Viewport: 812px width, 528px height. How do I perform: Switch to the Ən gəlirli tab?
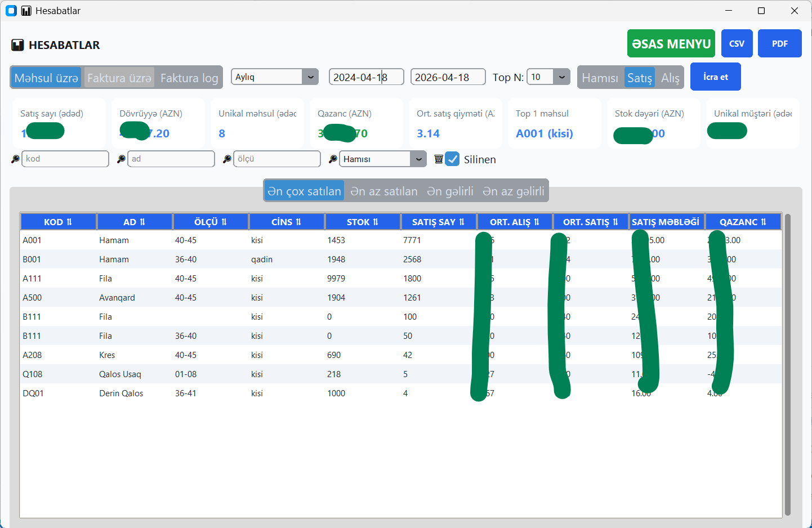450,191
